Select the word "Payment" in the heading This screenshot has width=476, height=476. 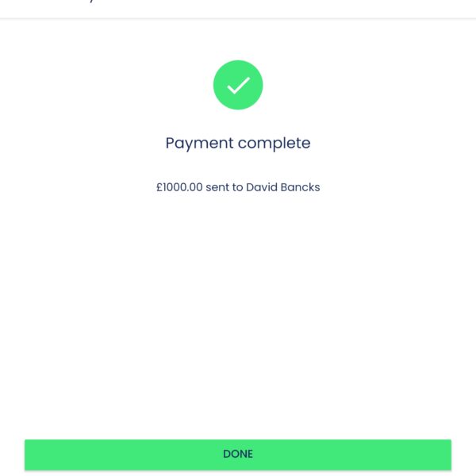click(200, 144)
